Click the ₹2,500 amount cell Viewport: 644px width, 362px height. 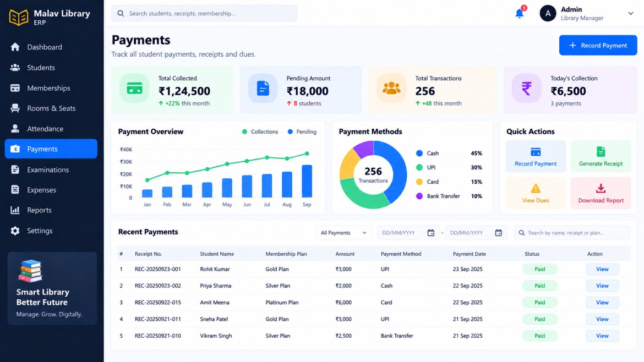click(x=343, y=336)
